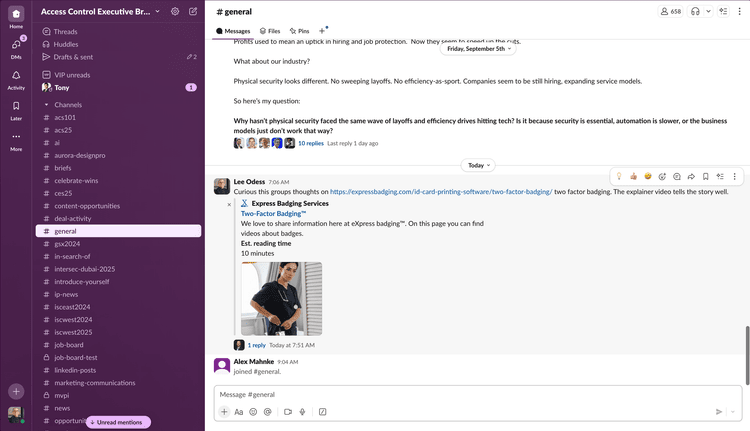The height and width of the screenshot is (431, 750).
Task: Open DMs from the left rail
Action: tap(16, 48)
